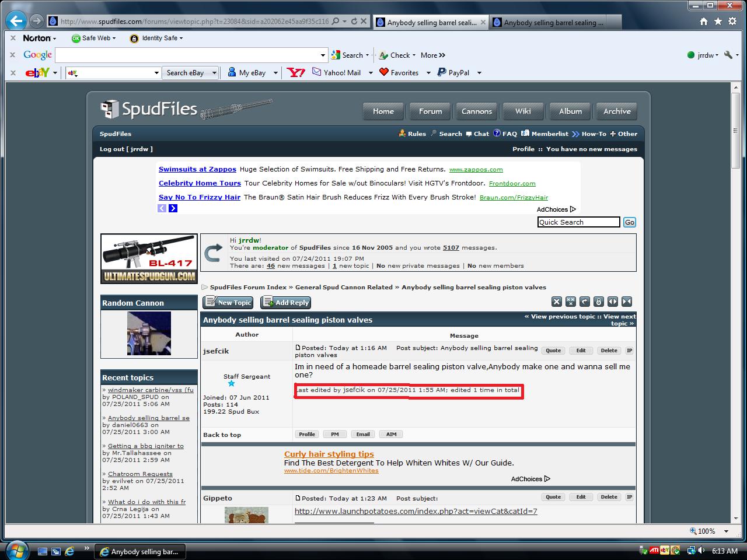
Task: Expand the Norton toolbar dropdown
Action: pos(55,38)
